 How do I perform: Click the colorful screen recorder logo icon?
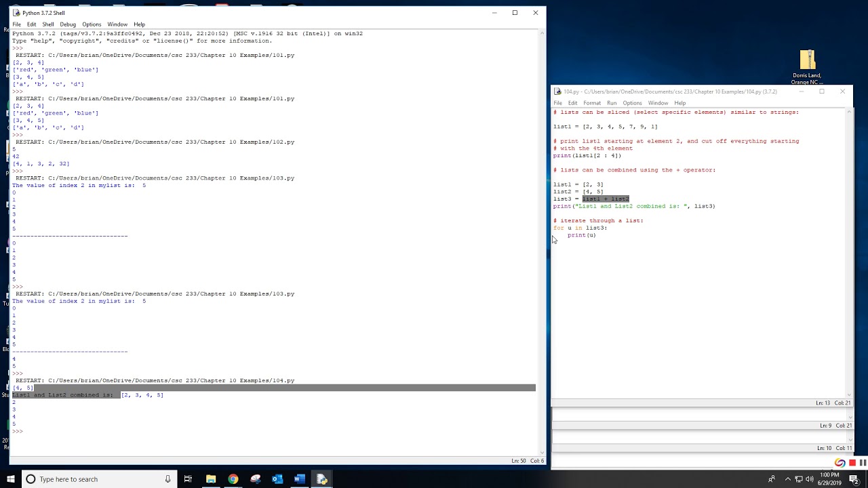click(x=840, y=463)
